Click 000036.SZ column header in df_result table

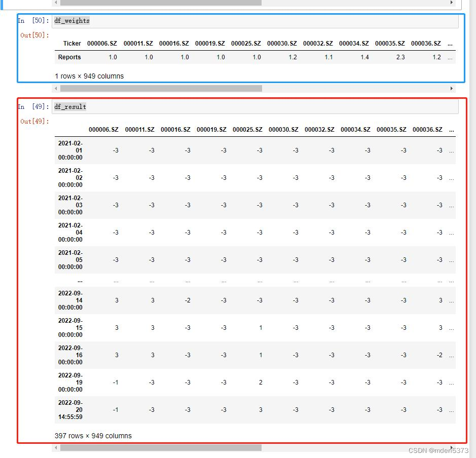(427, 130)
